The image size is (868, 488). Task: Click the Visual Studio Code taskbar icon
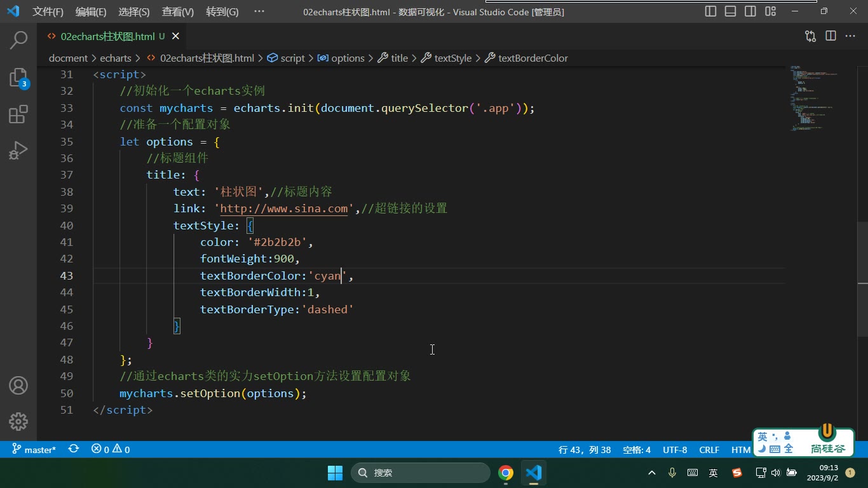(x=534, y=473)
